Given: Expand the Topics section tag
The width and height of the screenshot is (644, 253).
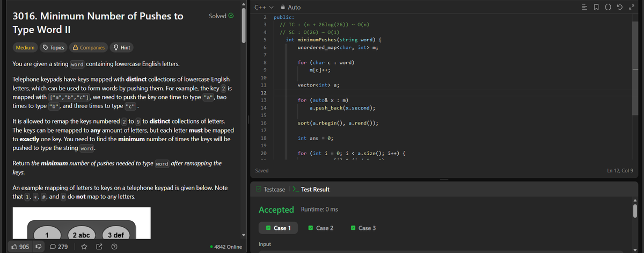Looking at the screenshot, I should [x=53, y=48].
